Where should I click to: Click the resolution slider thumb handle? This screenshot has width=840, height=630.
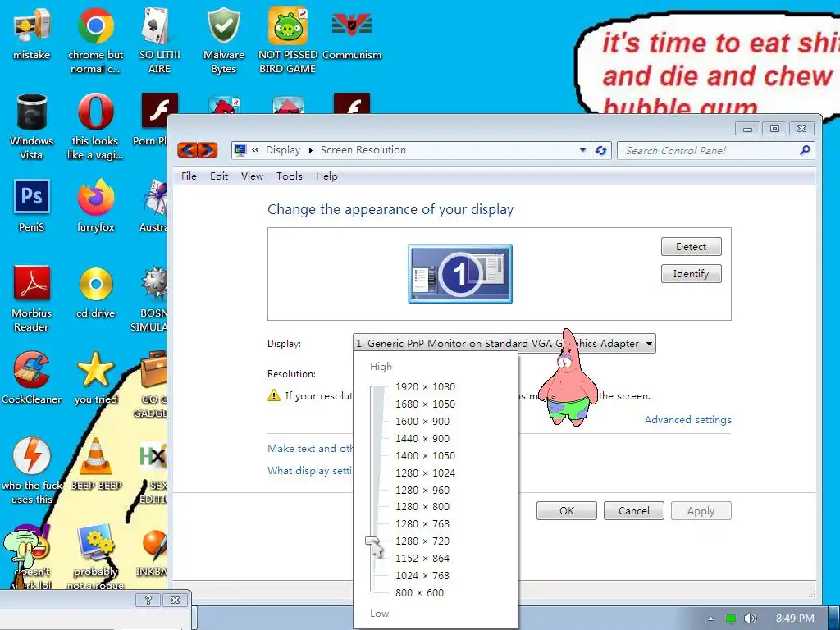372,541
